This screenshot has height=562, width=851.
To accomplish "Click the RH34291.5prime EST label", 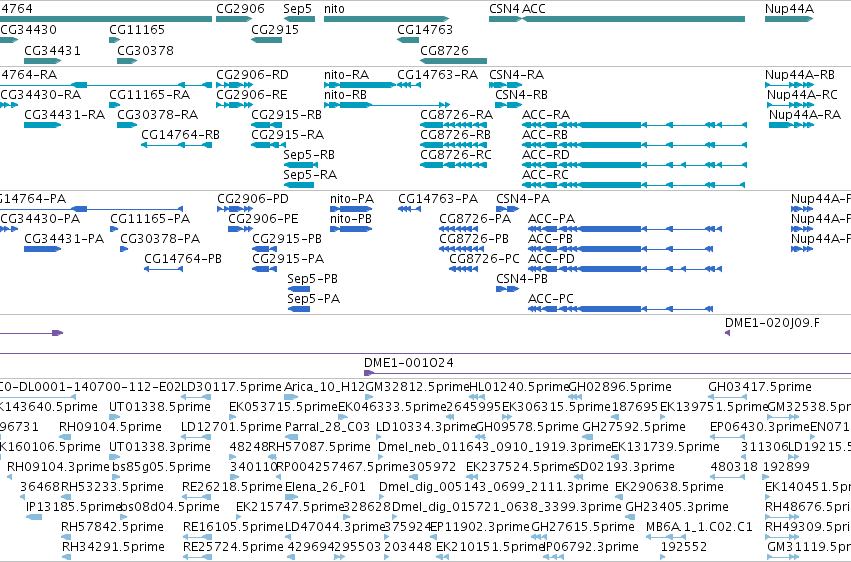I will point(113,547).
